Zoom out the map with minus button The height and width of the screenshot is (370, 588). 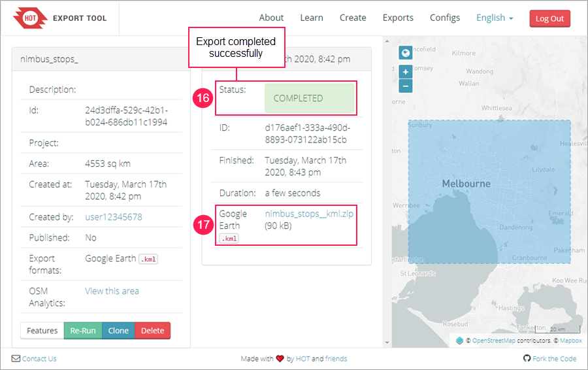pos(405,86)
